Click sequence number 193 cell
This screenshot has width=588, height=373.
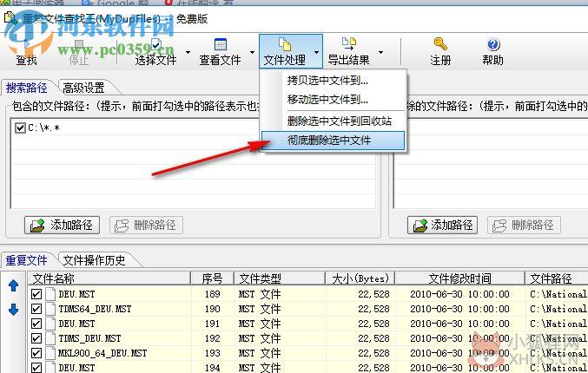pos(212,353)
